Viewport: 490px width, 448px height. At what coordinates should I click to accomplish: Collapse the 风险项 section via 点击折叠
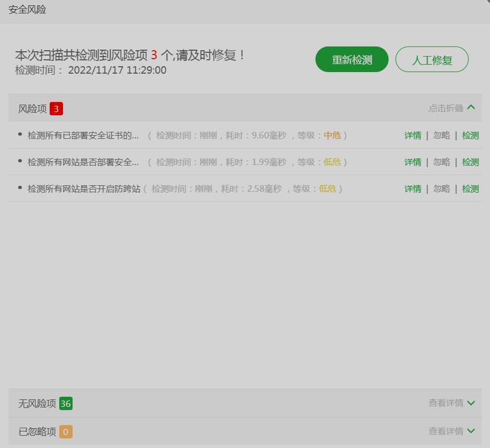coord(446,108)
